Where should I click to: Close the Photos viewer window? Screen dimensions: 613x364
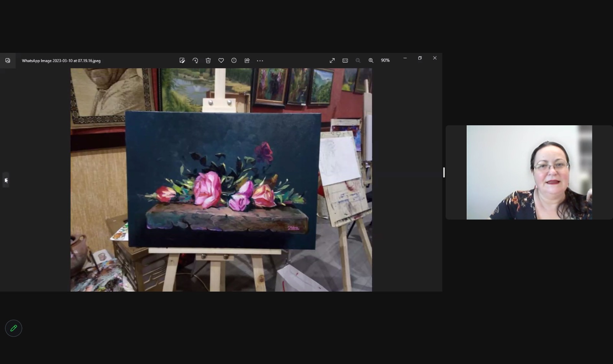point(435,58)
